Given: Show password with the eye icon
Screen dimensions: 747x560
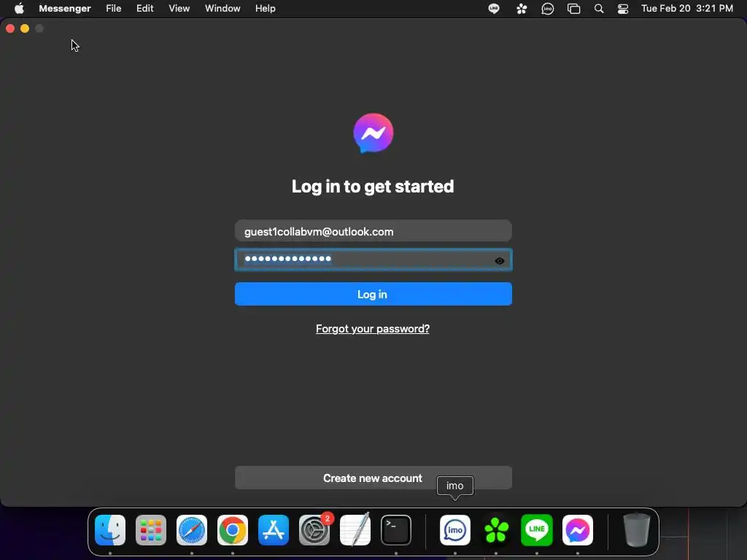Looking at the screenshot, I should coord(499,260).
